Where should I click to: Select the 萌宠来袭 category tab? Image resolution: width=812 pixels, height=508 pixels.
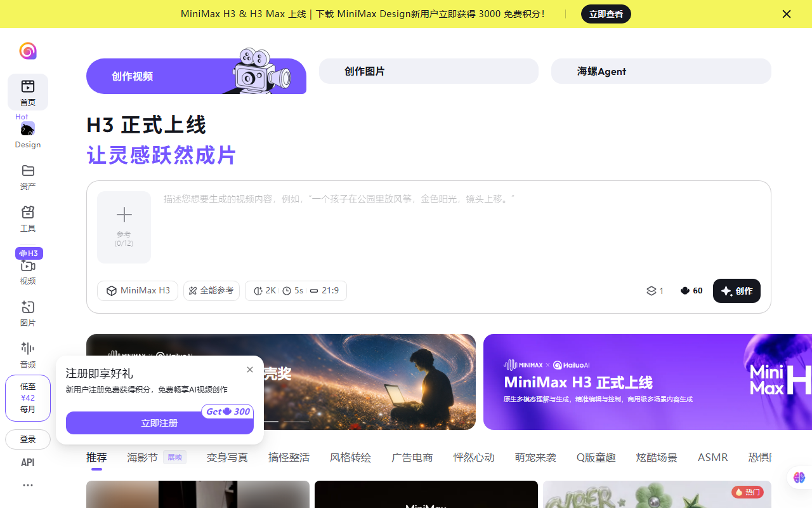pos(535,457)
